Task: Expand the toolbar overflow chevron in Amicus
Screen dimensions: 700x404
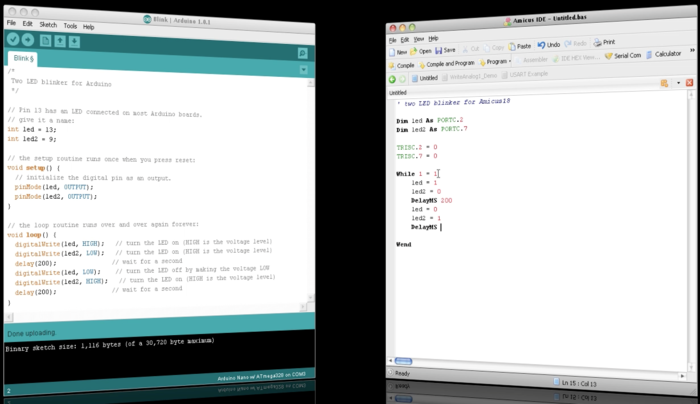Action: 692,50
